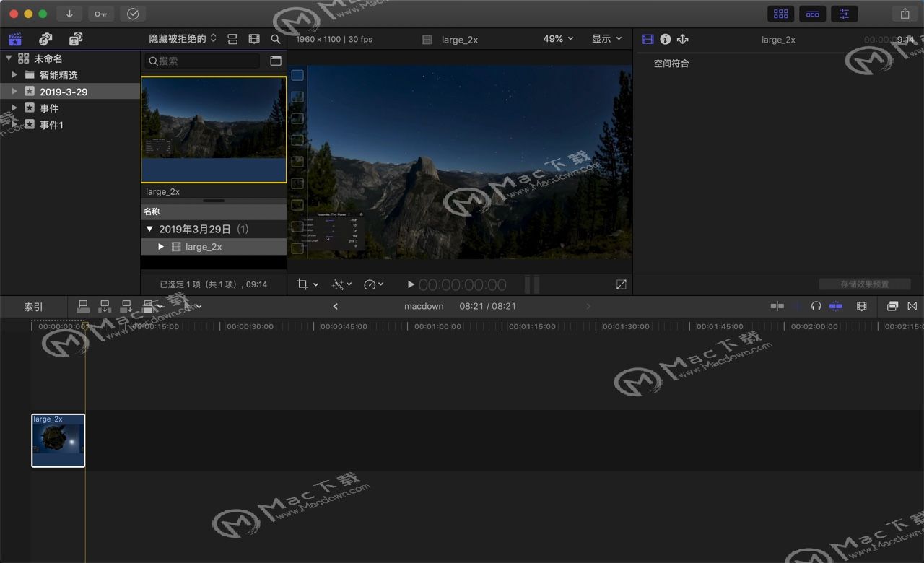
Task: Show the info inspector tab
Action: [x=666, y=39]
